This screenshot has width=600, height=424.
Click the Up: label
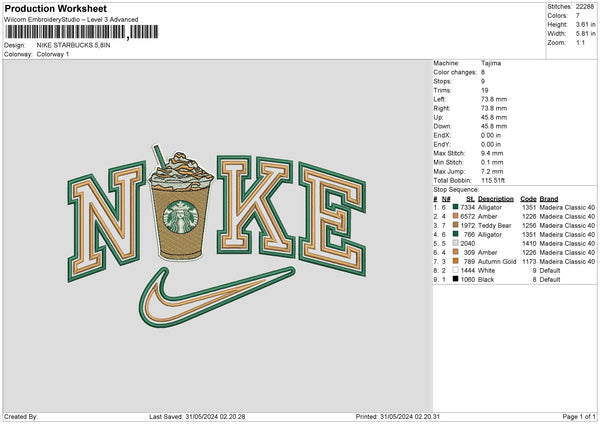point(438,117)
